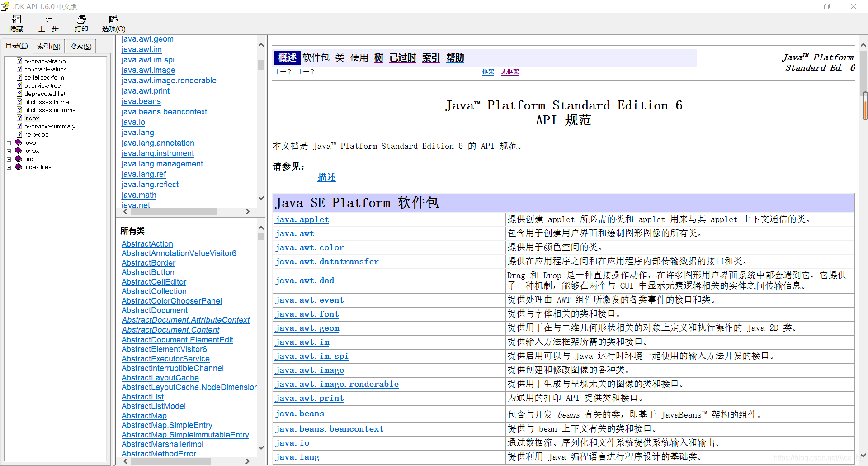Expand the java tree node
This screenshot has height=466, width=868.
tap(9, 143)
